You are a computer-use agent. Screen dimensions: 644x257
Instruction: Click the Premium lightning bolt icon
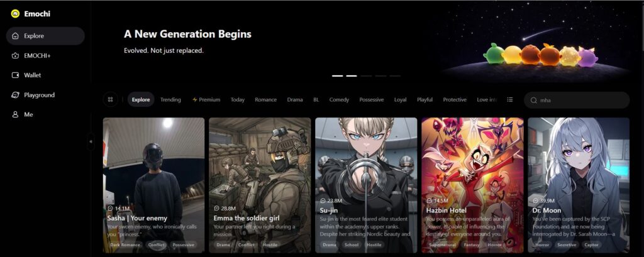[x=195, y=99]
